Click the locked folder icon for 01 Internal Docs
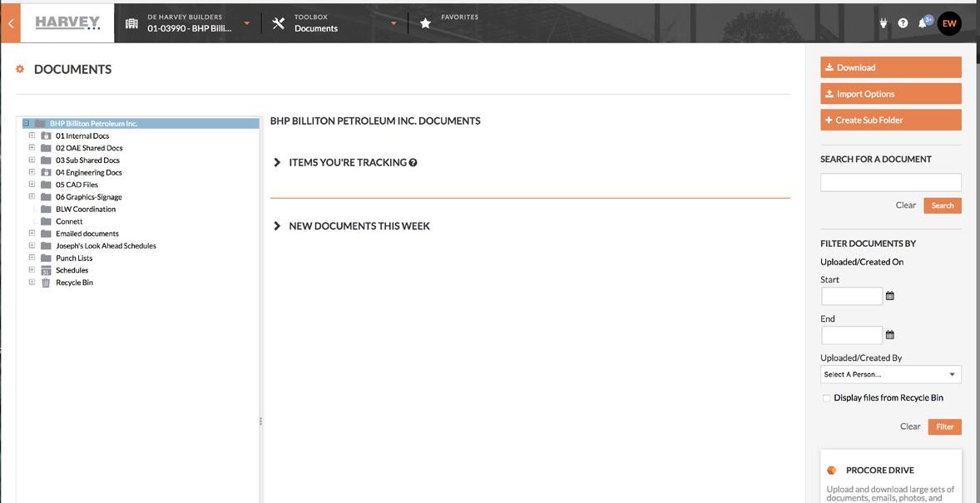Image resolution: width=980 pixels, height=503 pixels. [x=46, y=136]
